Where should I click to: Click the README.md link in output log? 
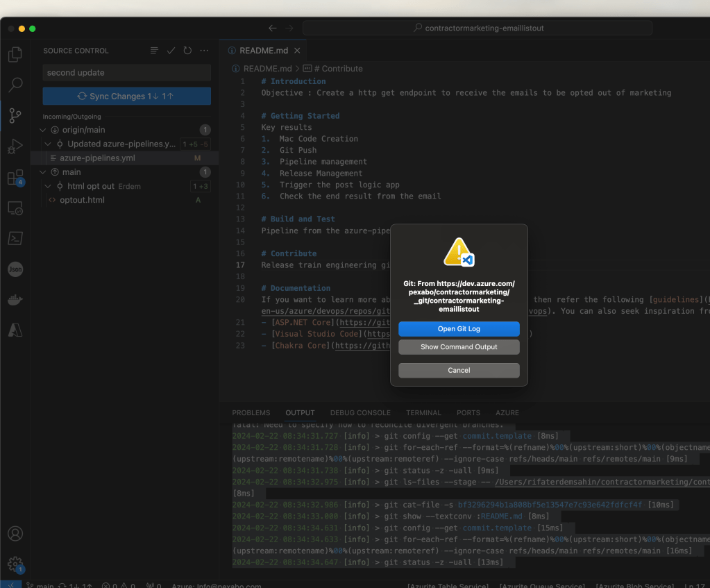[x=501, y=516]
